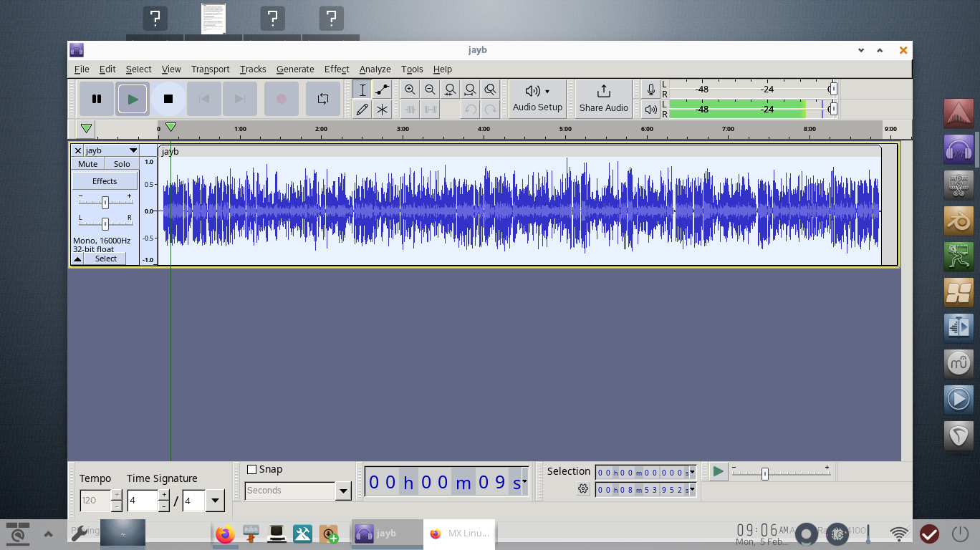The image size is (980, 550).
Task: Select the Envelope tool
Action: 382,90
